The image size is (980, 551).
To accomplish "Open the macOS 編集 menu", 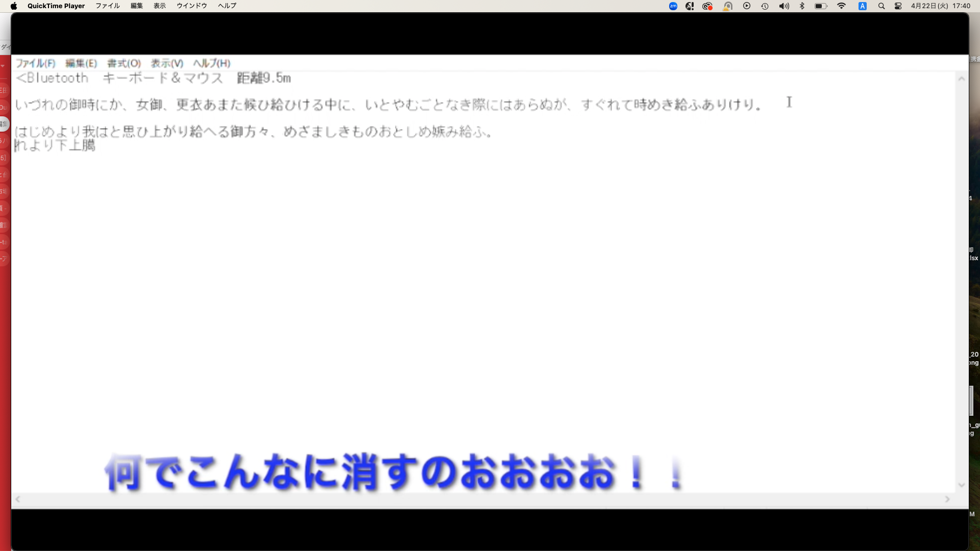I will [x=137, y=6].
